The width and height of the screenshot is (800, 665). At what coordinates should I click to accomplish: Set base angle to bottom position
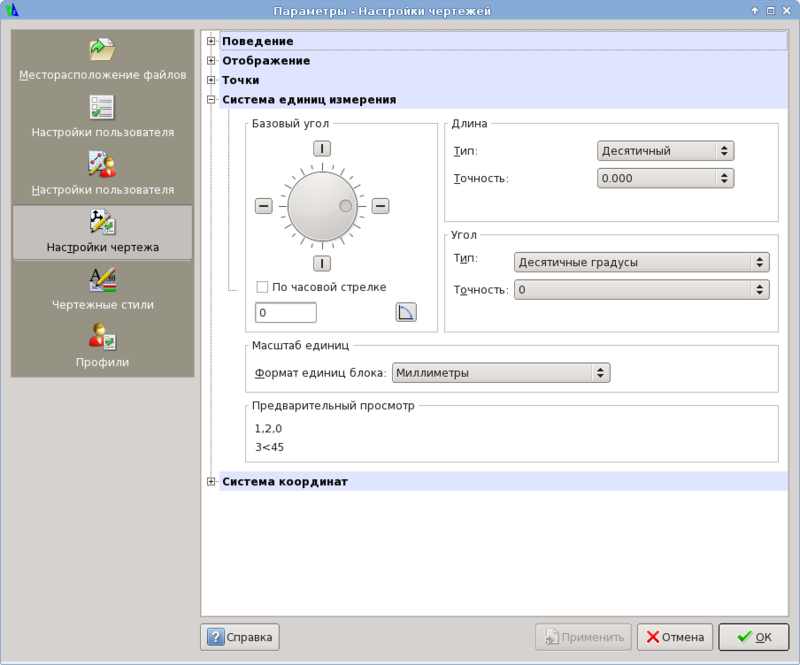pyautogui.click(x=321, y=263)
